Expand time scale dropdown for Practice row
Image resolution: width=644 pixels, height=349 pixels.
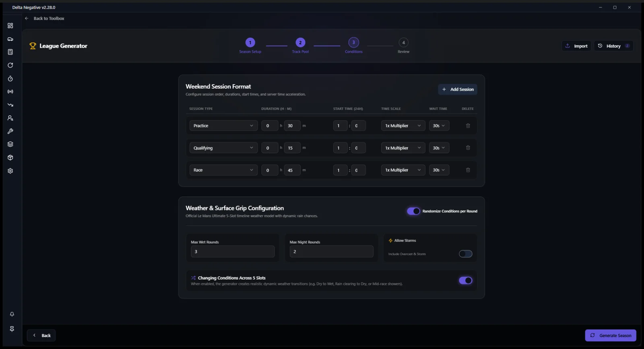[403, 126]
